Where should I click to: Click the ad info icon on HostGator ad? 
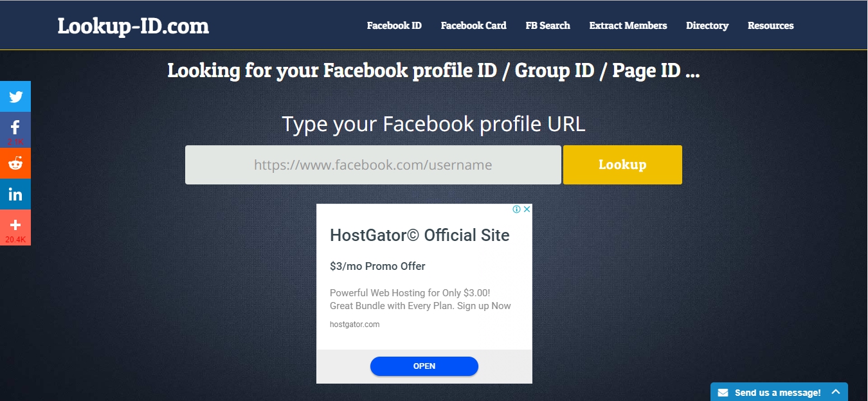(516, 209)
